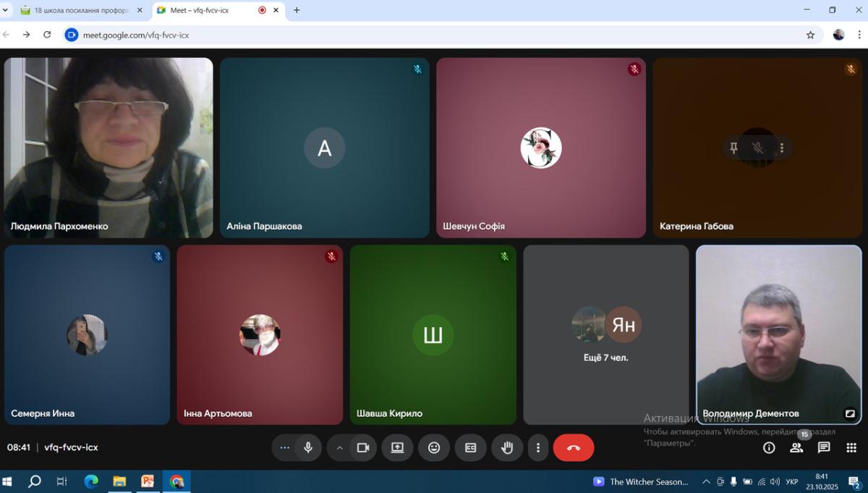The image size is (868, 493).
Task: Toggle the camera on or off
Action: [x=363, y=448]
